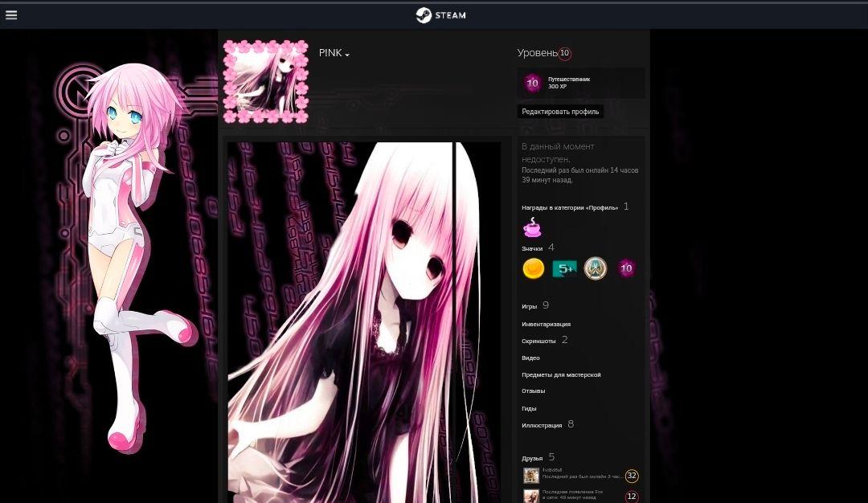Image resolution: width=868 pixels, height=503 pixels.
Task: Open the gold coin badge
Action: point(534,268)
